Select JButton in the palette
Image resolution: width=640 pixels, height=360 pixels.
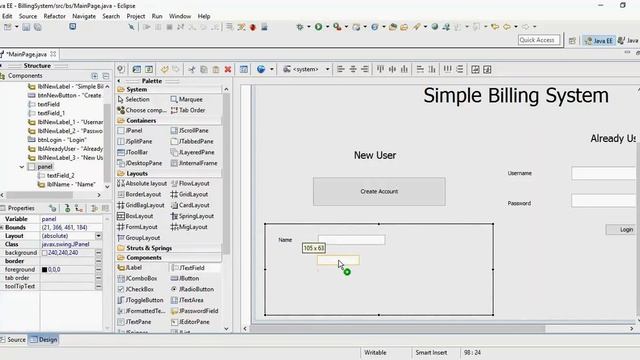185,278
